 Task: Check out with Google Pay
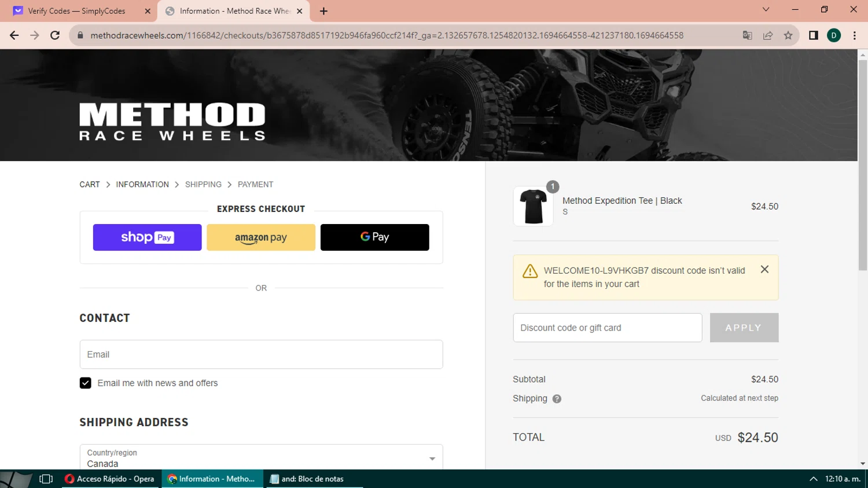click(x=374, y=237)
